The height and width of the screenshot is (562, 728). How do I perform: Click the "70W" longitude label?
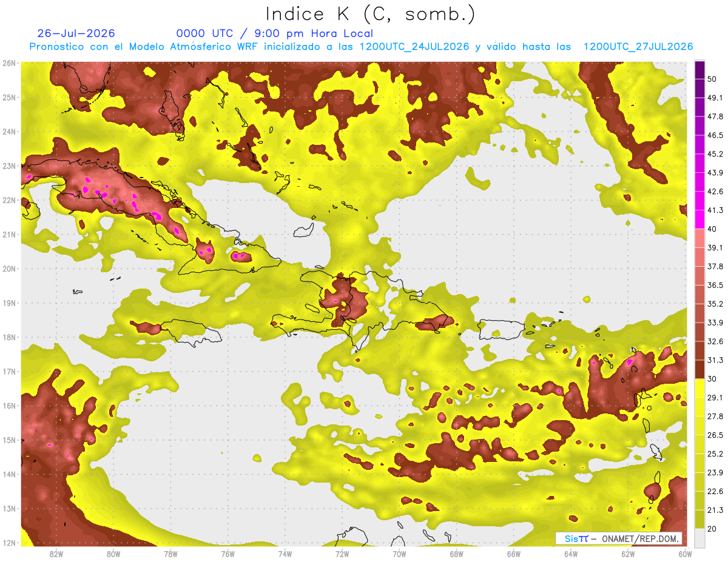(399, 554)
